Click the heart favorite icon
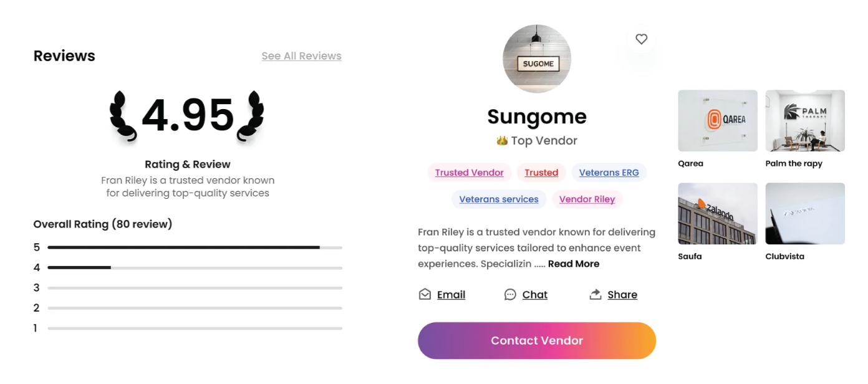Screen dimensions: 868x384 [641, 39]
